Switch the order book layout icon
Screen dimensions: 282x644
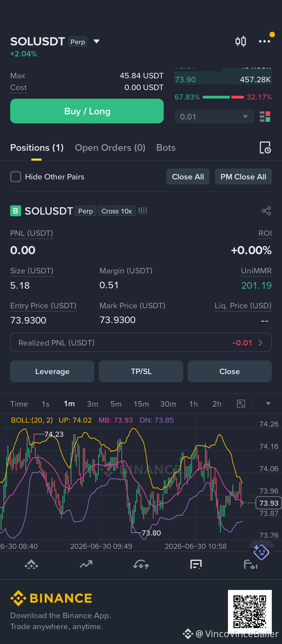click(265, 117)
